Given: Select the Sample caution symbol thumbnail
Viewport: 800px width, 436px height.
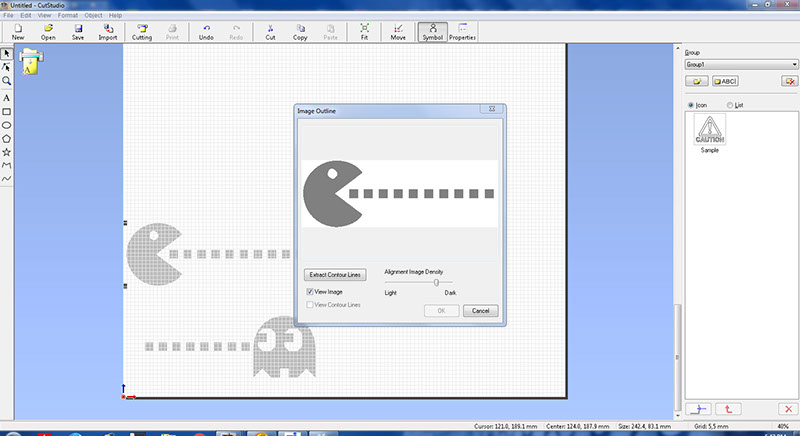Looking at the screenshot, I should point(709,130).
